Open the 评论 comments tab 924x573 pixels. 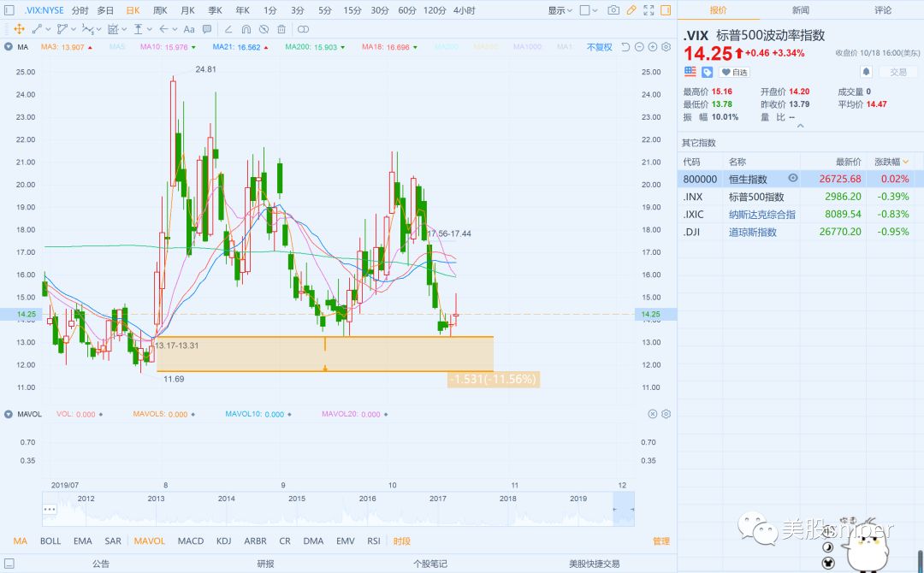(883, 10)
